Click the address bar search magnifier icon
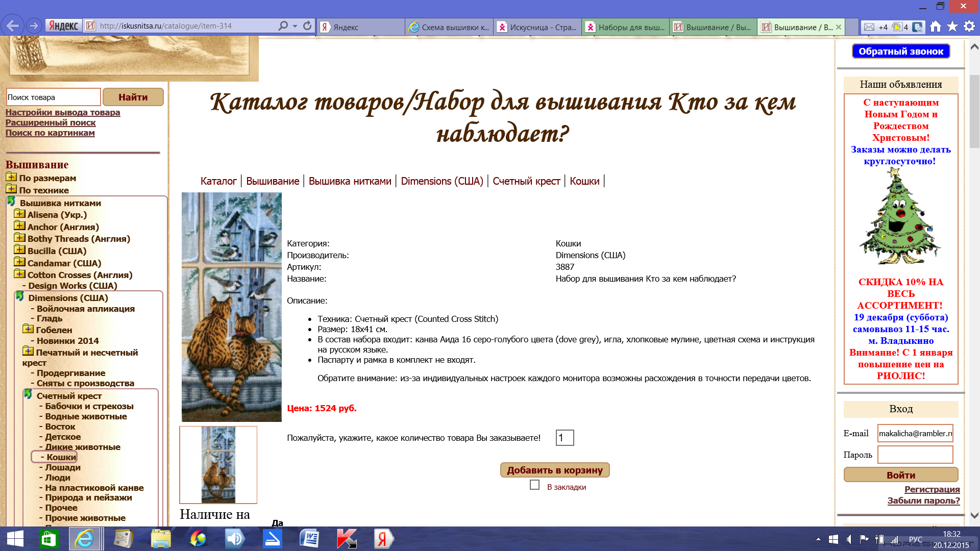 [283, 26]
